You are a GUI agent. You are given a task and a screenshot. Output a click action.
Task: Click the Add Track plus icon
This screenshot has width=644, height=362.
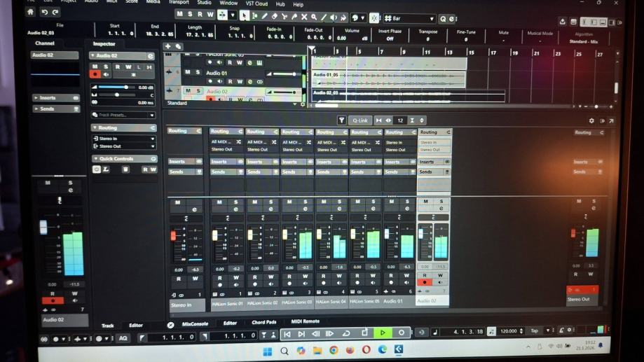pyautogui.click(x=167, y=46)
